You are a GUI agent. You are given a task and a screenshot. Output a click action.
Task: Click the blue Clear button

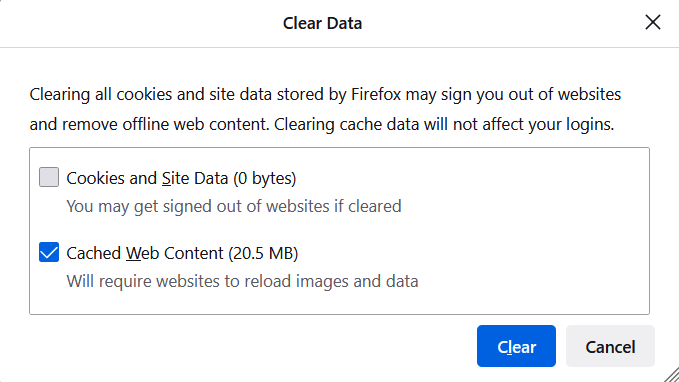coord(516,346)
